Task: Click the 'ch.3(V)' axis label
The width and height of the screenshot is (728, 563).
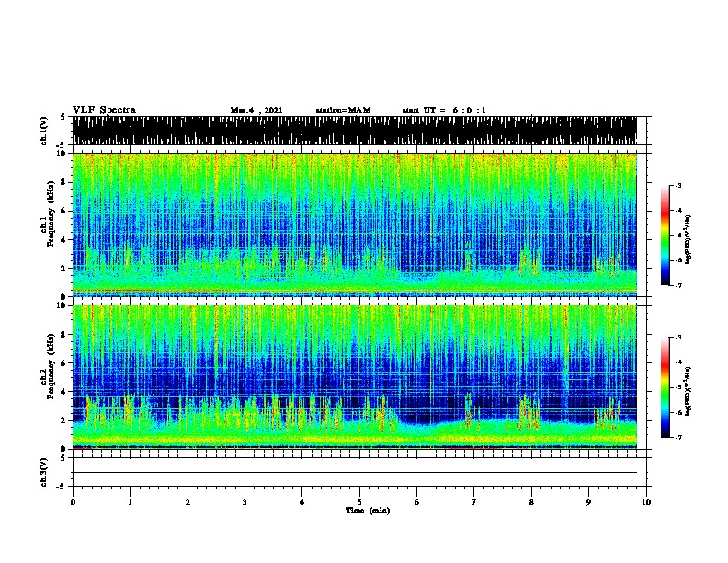Action: 44,473
